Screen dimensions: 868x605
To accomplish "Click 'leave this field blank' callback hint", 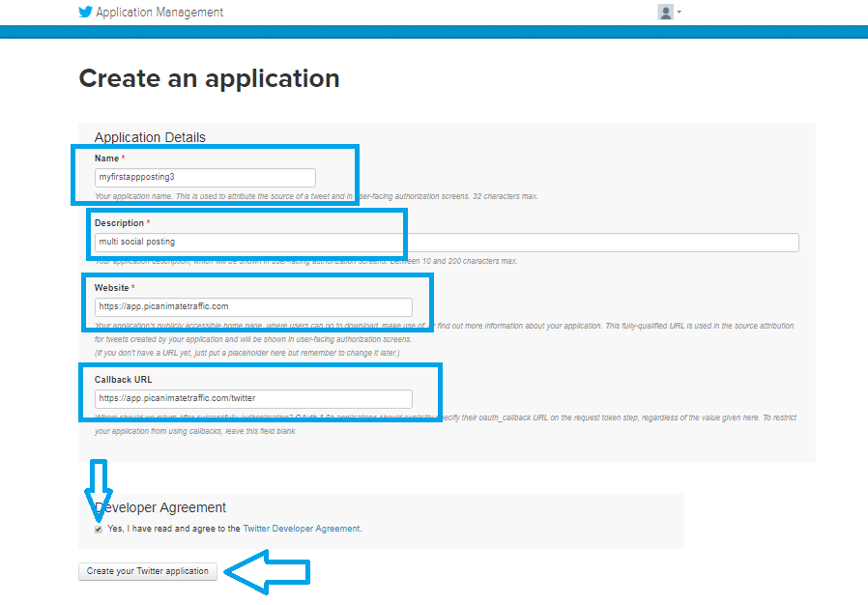I will pos(261,431).
